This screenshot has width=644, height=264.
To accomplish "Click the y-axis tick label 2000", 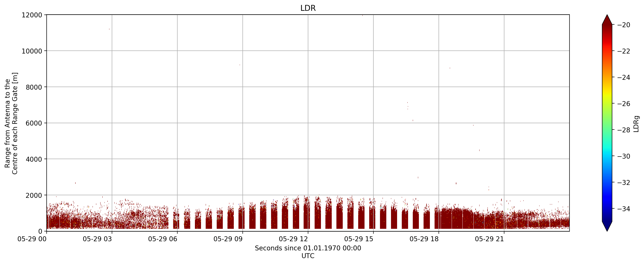I will tap(34, 195).
